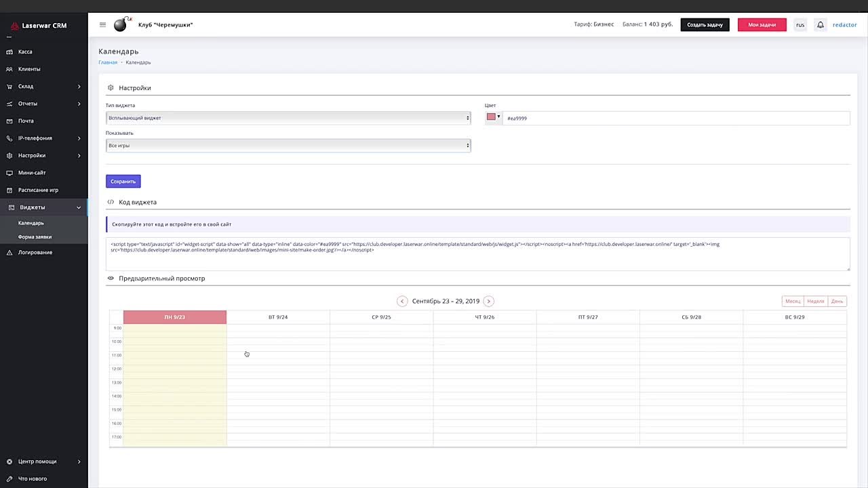Click the ПТ 9/27 column header
This screenshot has width=868, height=488.
[x=588, y=317]
